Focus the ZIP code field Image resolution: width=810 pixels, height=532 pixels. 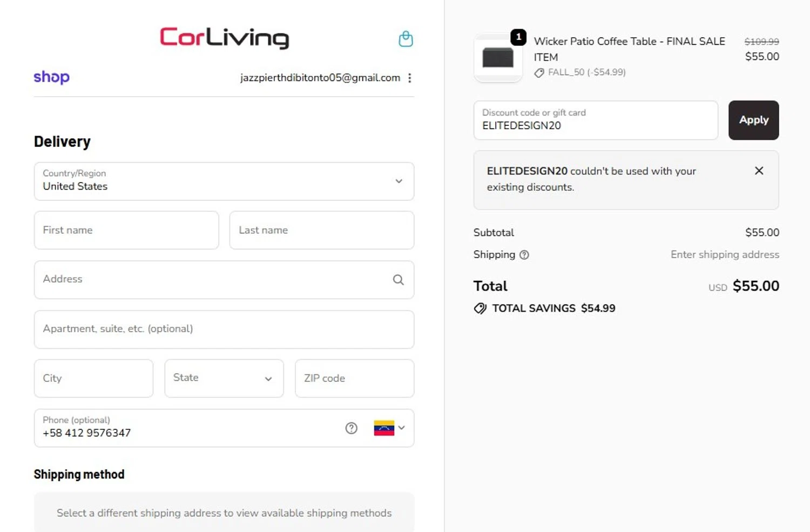coord(355,378)
